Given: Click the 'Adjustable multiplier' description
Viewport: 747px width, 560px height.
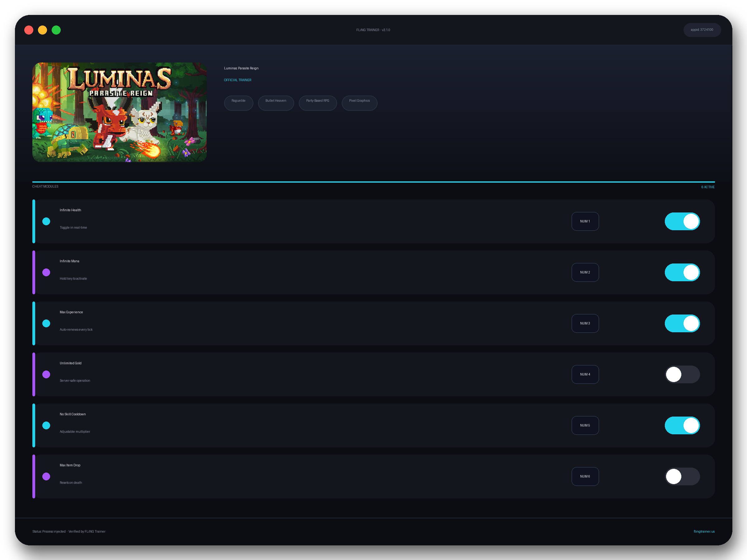Looking at the screenshot, I should point(75,432).
